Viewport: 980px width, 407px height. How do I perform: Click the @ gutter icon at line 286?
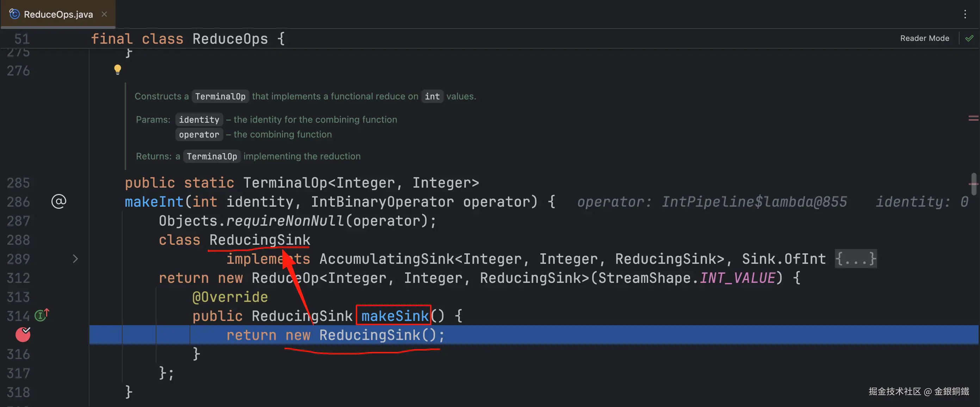(58, 201)
